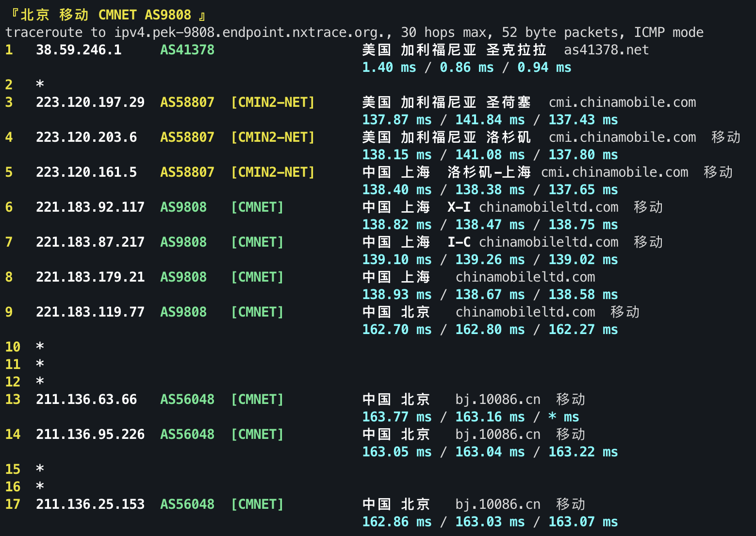756x536 pixels.
Task: Click [CMNET] in the 221.183.119.77 row
Action: click(x=257, y=312)
